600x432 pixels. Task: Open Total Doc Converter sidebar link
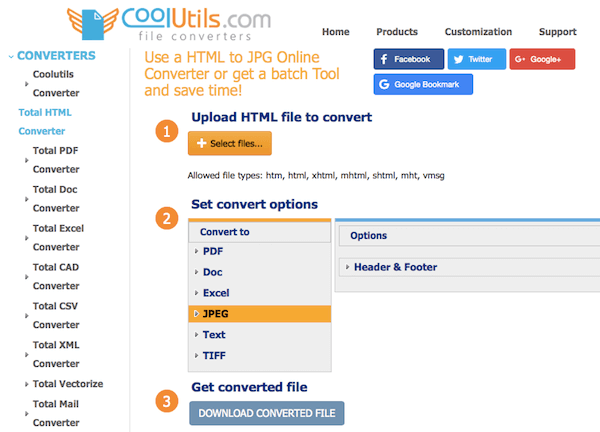[x=56, y=199]
